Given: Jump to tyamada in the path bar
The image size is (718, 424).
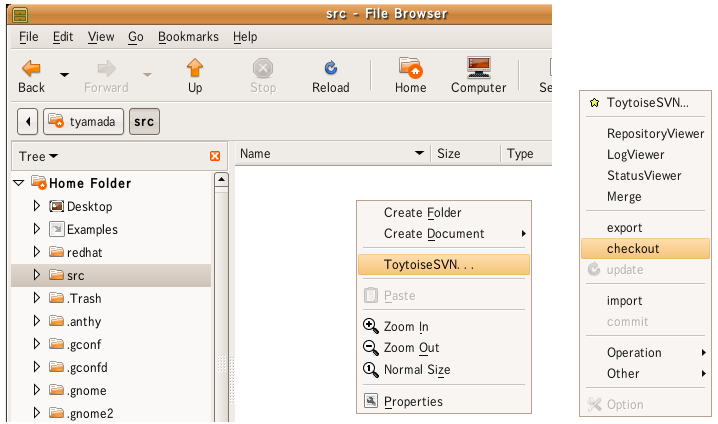Looking at the screenshot, I should coord(83,122).
